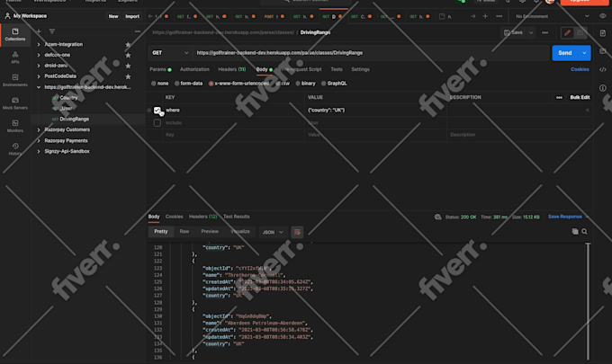Open the JSON response format dropdown

pyautogui.click(x=273, y=232)
